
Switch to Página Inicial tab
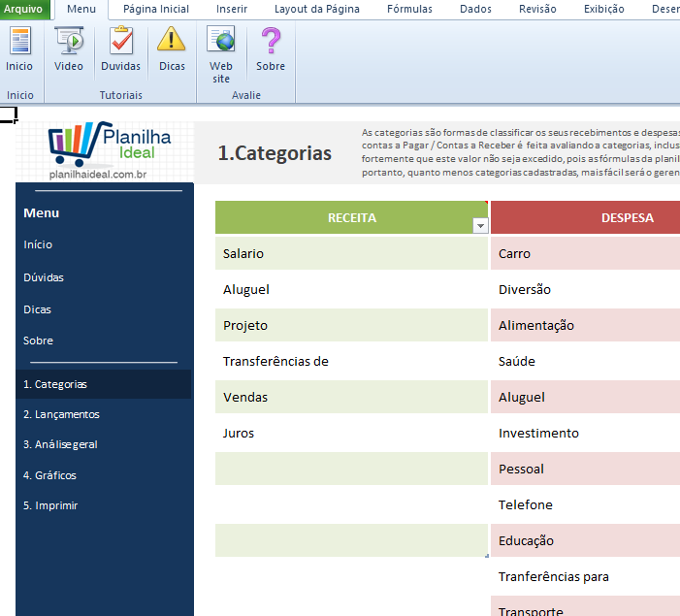pos(156,9)
